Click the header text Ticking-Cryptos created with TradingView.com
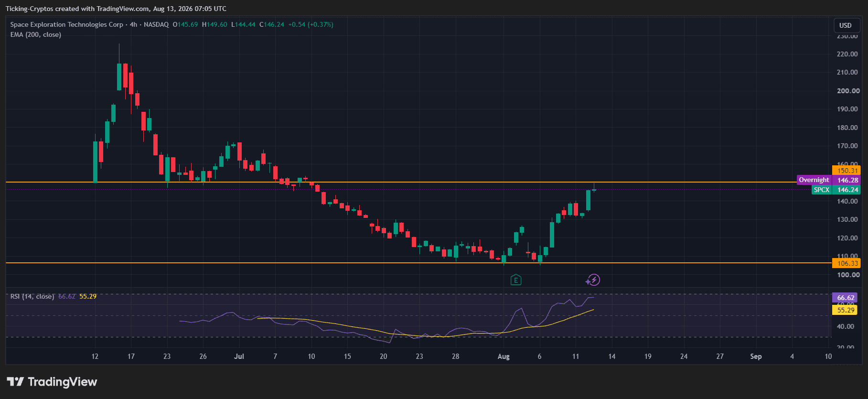Screen dimensions: 868x399 77,9
